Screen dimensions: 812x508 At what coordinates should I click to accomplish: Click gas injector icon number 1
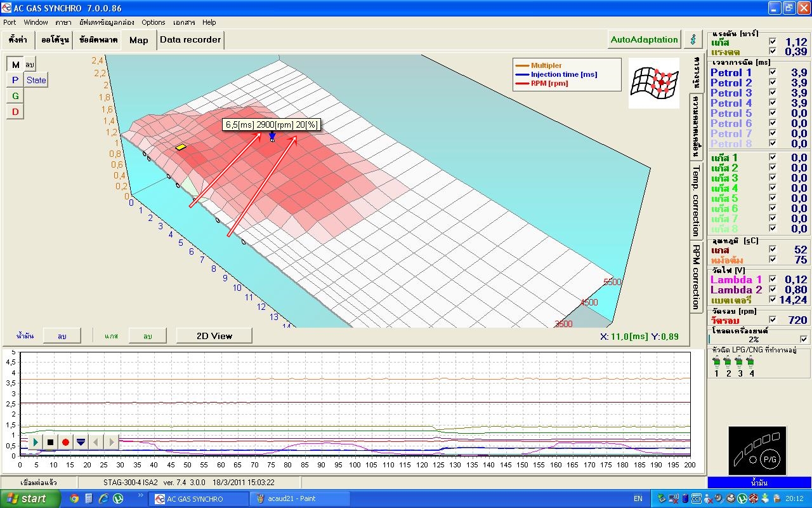point(716,362)
